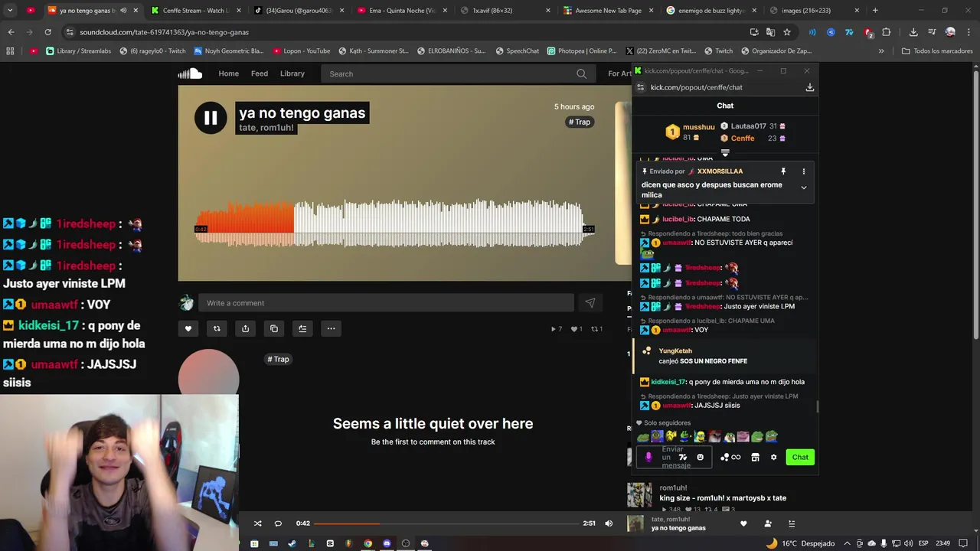The width and height of the screenshot is (980, 551).
Task: Open Todos los marcadores bookmarks folder
Action: tap(937, 51)
